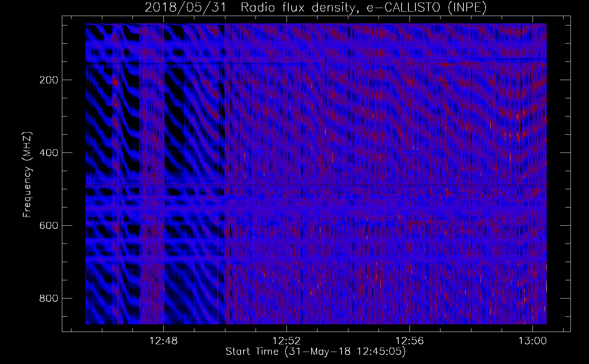Click the 600 frequency tick label

click(48, 226)
